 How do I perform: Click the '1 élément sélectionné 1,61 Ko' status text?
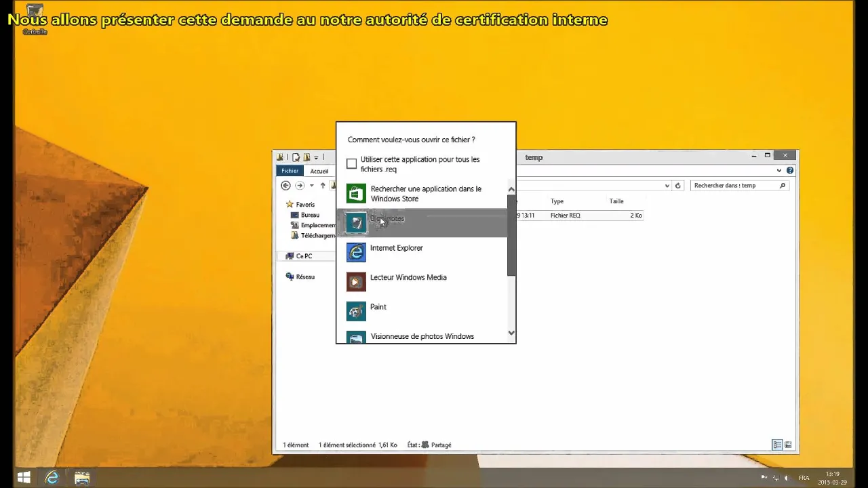pos(357,445)
